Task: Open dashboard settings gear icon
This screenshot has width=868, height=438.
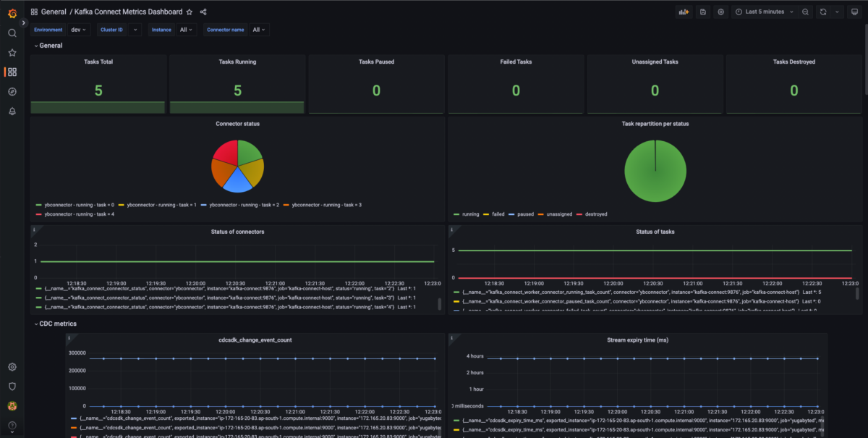Action: pos(720,12)
